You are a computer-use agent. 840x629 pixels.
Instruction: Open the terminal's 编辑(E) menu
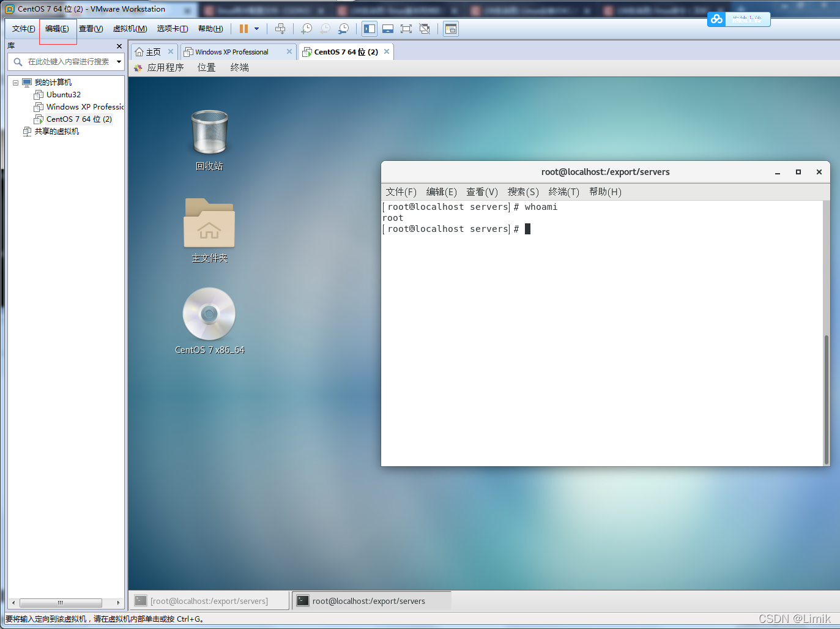(x=442, y=192)
